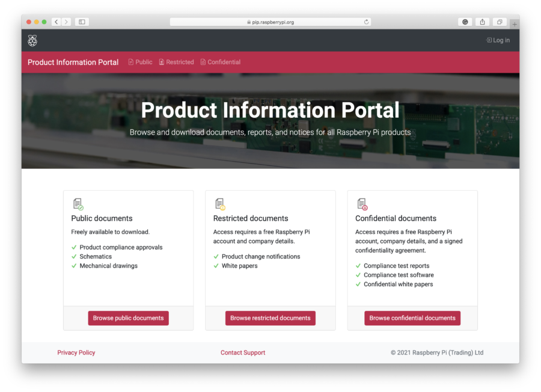
Task: Select 'Public' in the navigation bar
Action: (144, 61)
